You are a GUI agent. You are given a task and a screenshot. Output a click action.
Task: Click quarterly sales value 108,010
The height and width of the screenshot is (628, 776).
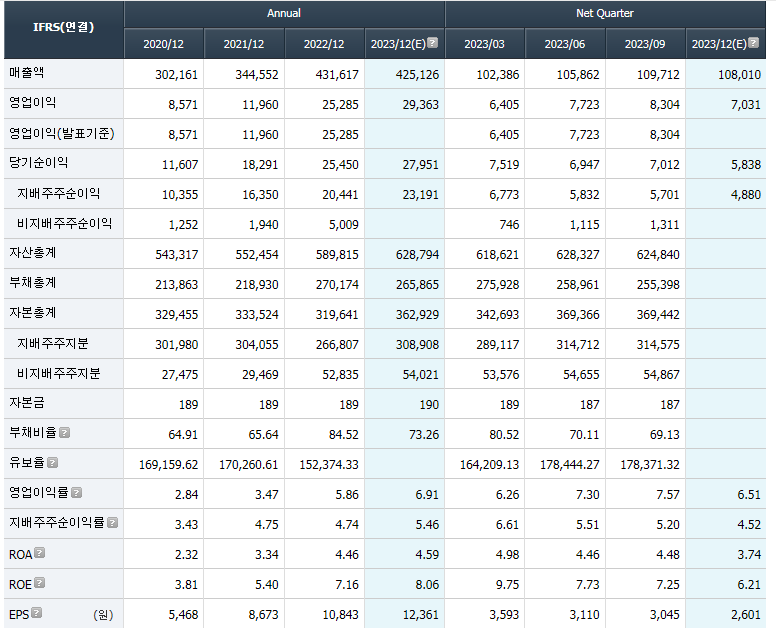pyautogui.click(x=739, y=75)
